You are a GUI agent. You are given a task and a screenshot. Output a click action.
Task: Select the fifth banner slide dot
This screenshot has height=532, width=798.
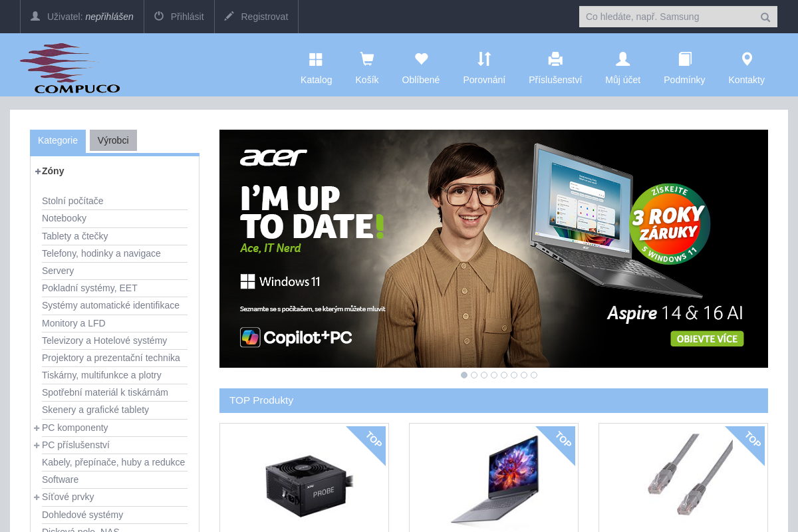tap(504, 375)
